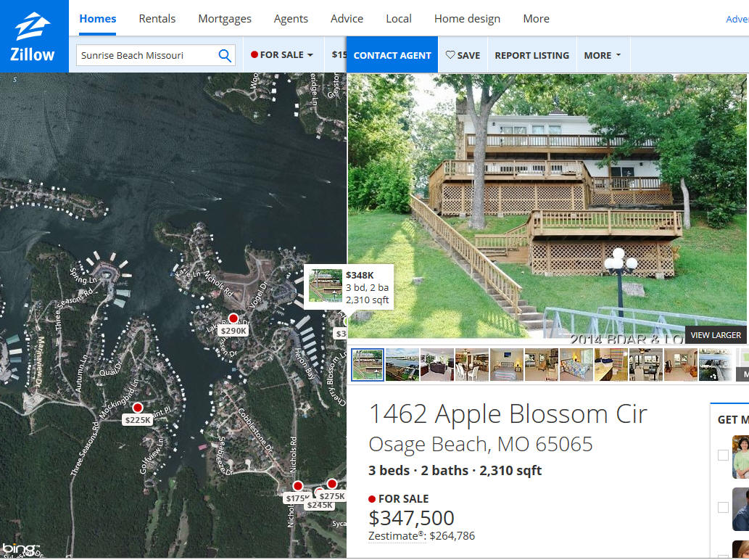749x560 pixels.
Task: Click the $348K listing popup on map
Action: point(349,287)
